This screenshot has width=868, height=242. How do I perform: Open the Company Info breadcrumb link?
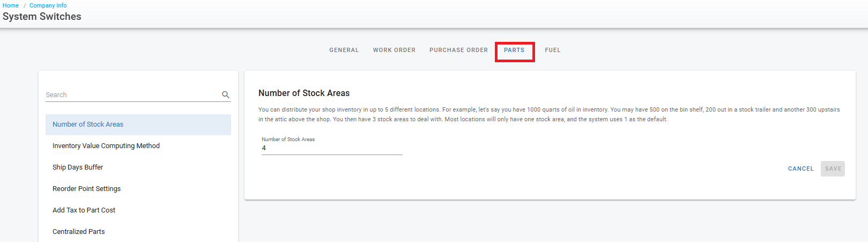click(48, 5)
